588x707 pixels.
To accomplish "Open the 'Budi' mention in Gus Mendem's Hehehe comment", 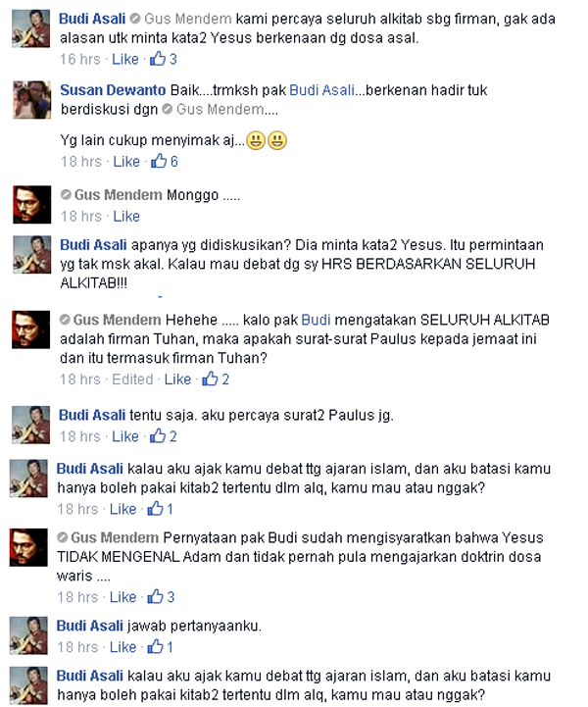I will click(x=316, y=320).
